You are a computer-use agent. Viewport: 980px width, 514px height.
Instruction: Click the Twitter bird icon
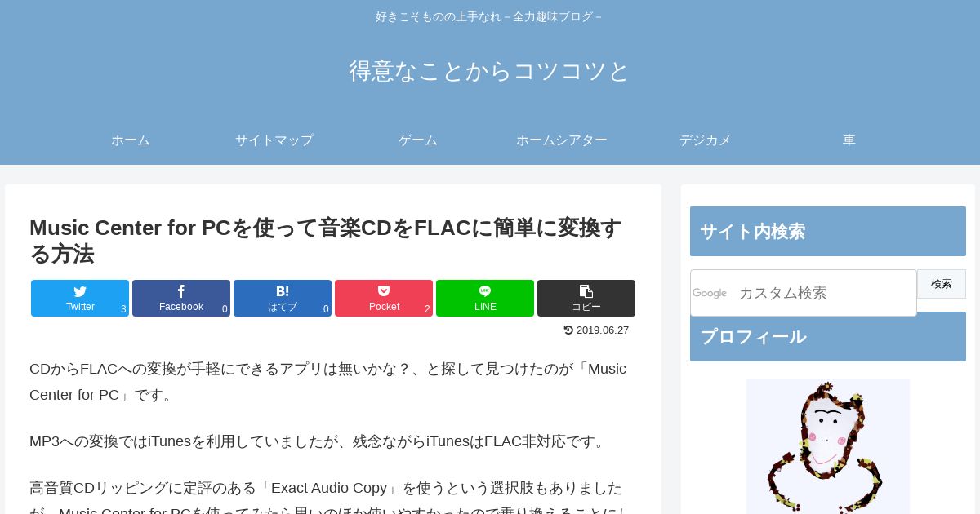pyautogui.click(x=80, y=291)
